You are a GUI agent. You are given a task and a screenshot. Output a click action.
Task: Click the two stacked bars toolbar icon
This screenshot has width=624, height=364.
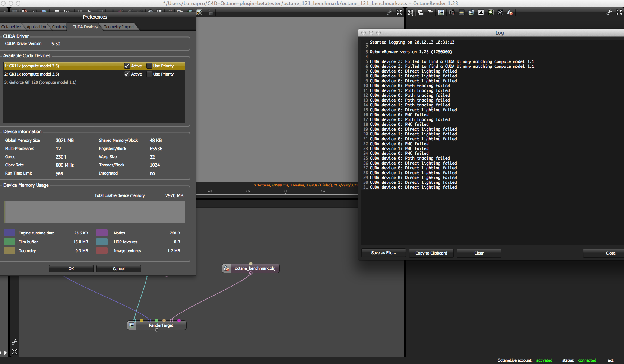(430, 12)
